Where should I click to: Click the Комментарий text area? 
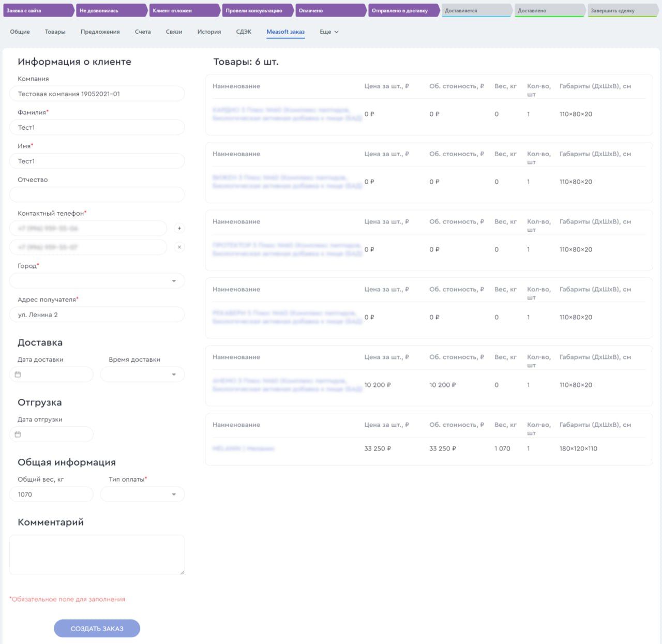pos(97,555)
